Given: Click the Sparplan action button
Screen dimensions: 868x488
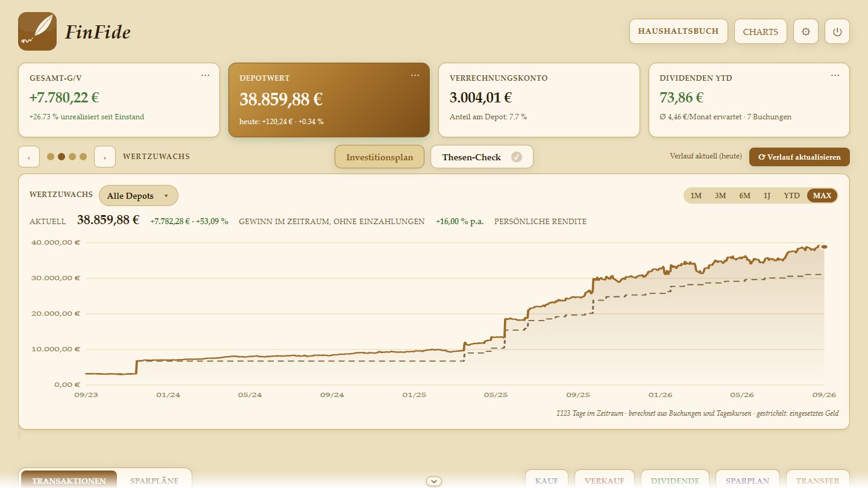Looking at the screenshot, I should [747, 480].
